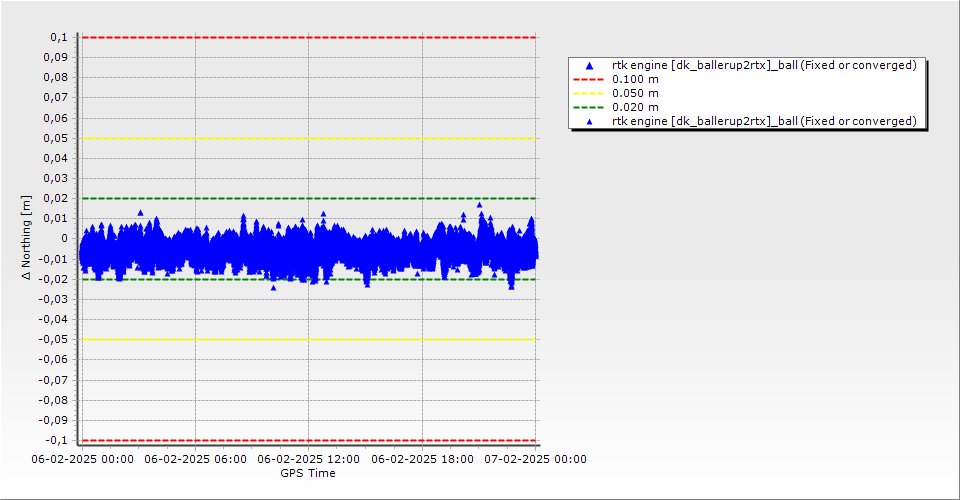Image resolution: width=960 pixels, height=500 pixels.
Task: Click the green dashed legend line sample
Action: [x=589, y=107]
